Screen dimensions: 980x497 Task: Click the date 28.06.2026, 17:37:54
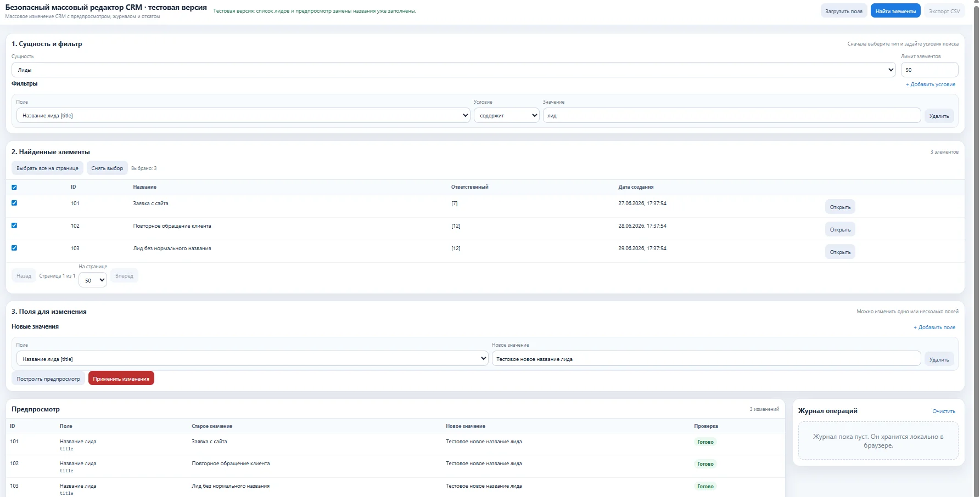[x=642, y=225]
